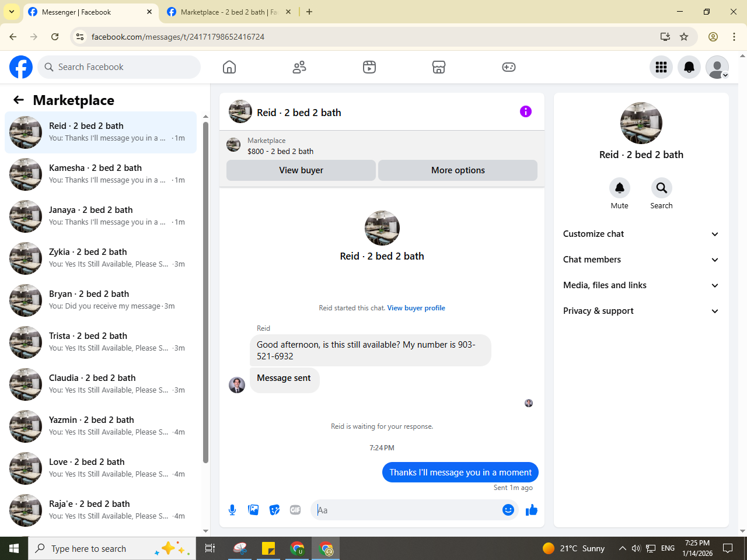The image size is (747, 560).
Task: Open Janaya · 2 bed 2 bath chat
Action: [x=101, y=216]
